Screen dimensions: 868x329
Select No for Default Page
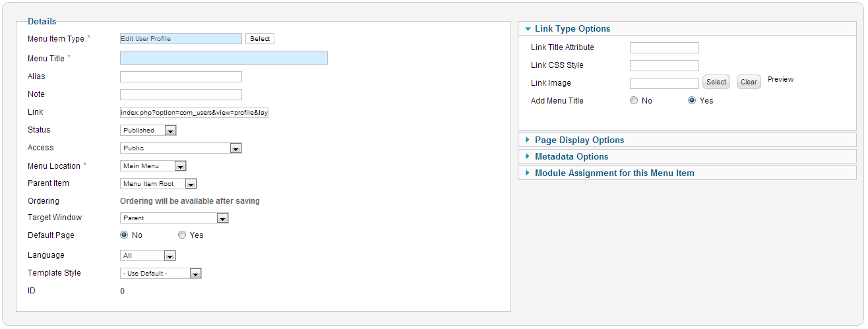tap(124, 235)
